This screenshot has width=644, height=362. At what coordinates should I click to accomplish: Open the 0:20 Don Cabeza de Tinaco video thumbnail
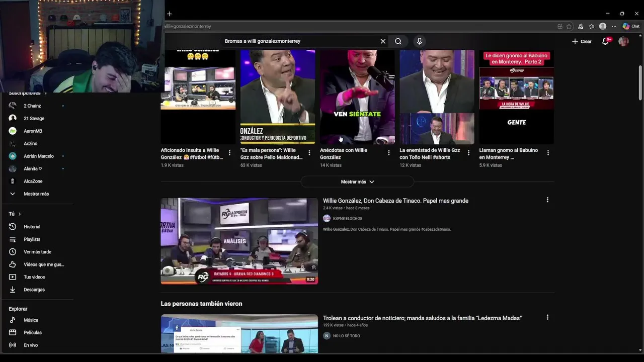click(239, 241)
